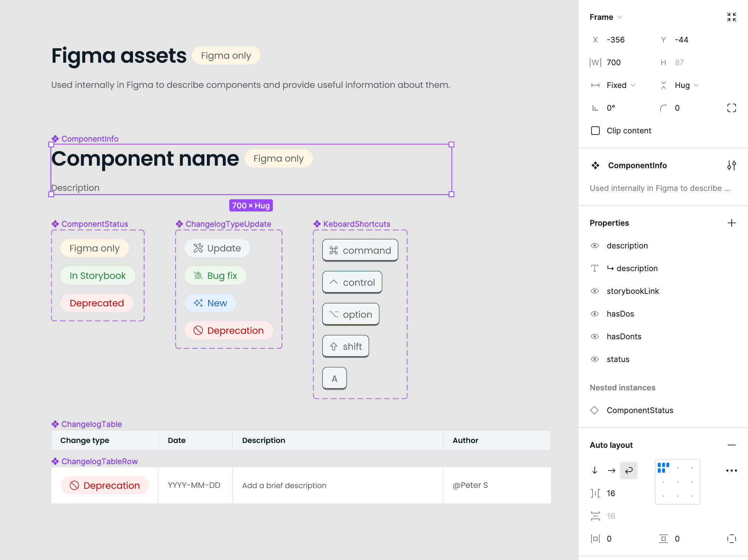Select the boolean description property
This screenshot has height=560, width=748.
tap(627, 246)
